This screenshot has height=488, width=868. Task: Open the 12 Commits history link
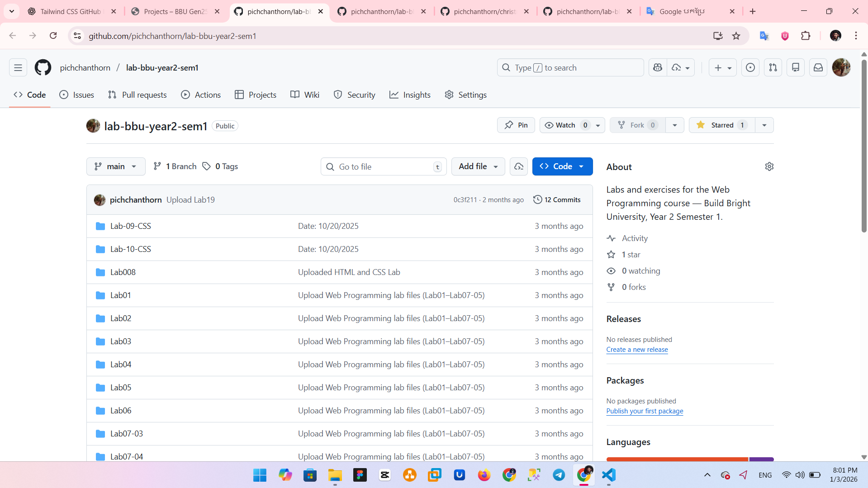[x=557, y=200]
